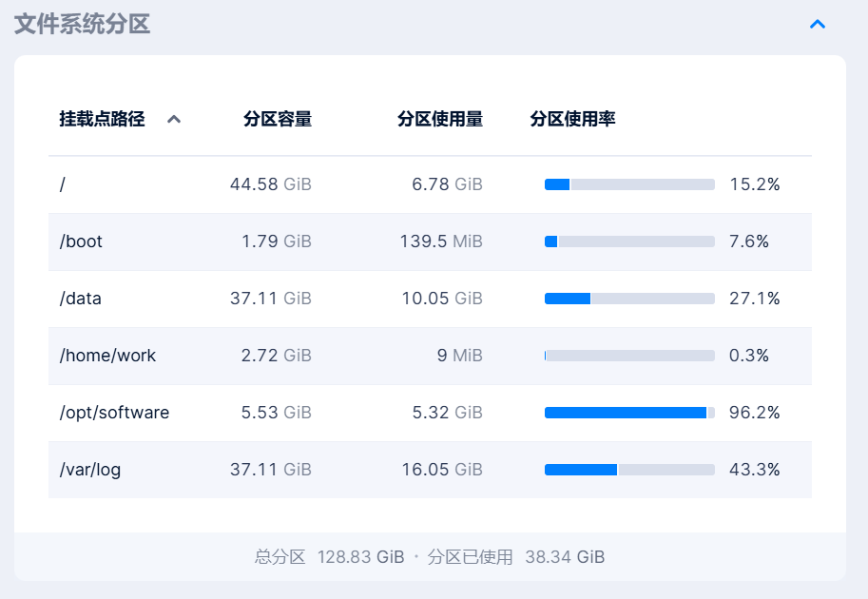Click the /opt/software 96.2% usage bar

tap(629, 413)
